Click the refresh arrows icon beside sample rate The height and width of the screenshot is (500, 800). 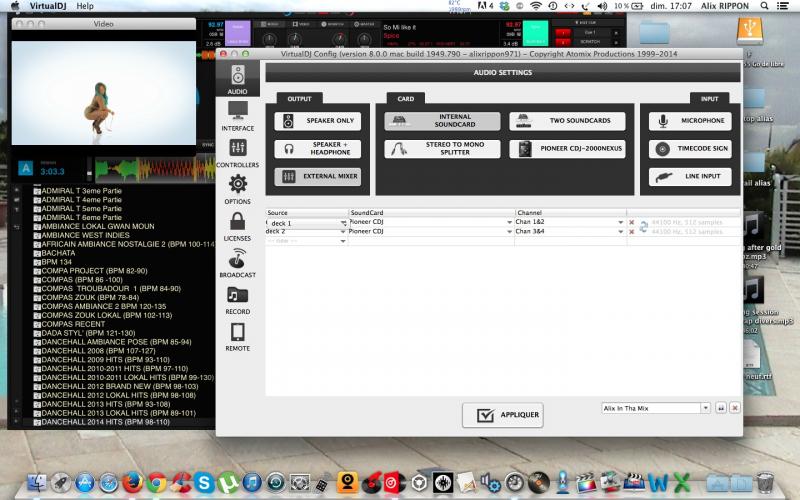(643, 227)
